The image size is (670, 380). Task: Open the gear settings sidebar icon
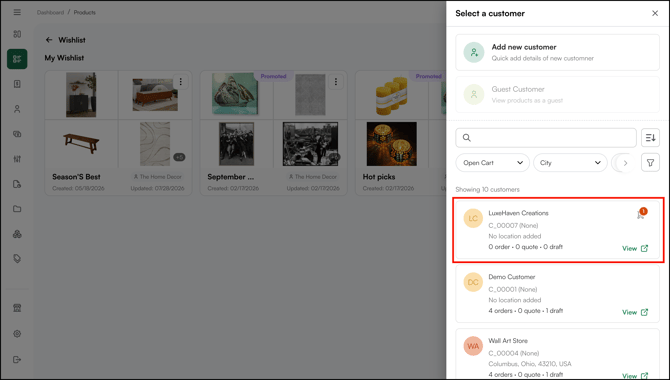click(x=17, y=334)
